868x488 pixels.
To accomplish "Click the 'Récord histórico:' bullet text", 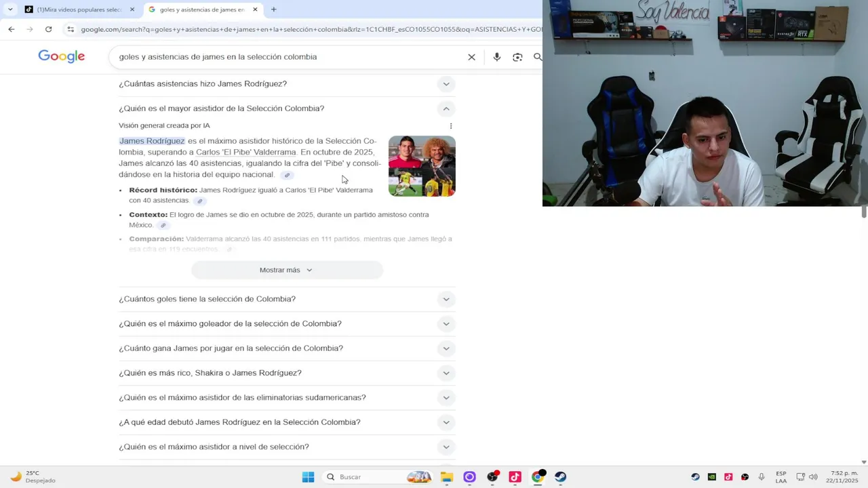I will (163, 190).
